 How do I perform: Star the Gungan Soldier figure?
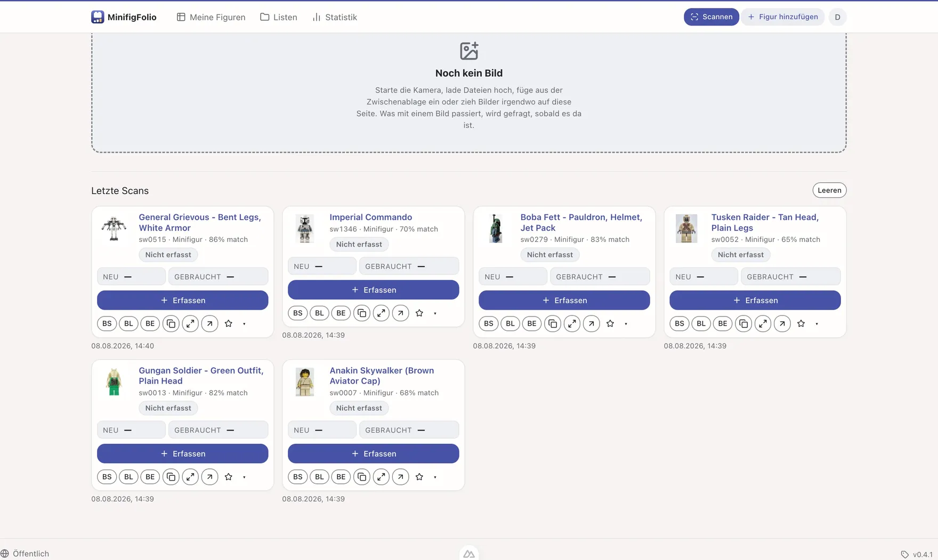click(229, 477)
